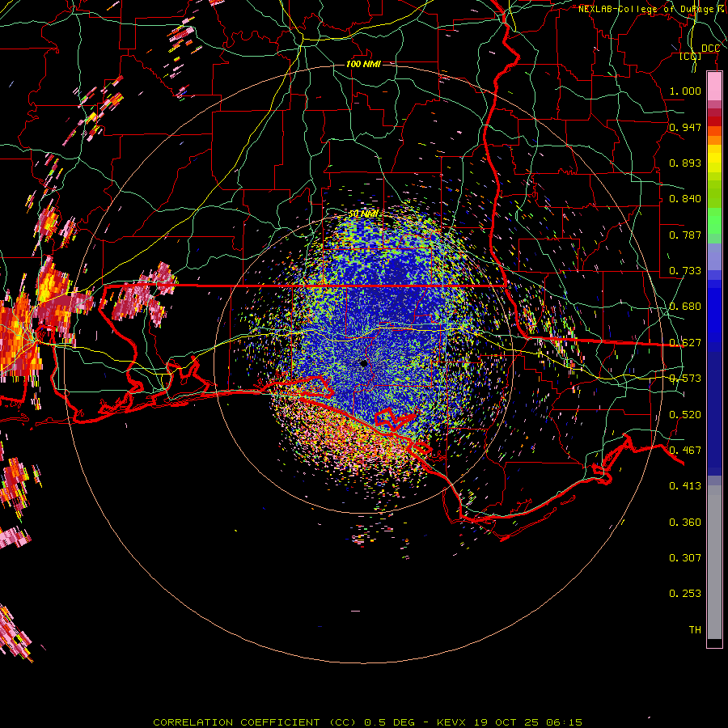Click the 0.413 scale value
728x728 pixels.
(685, 486)
